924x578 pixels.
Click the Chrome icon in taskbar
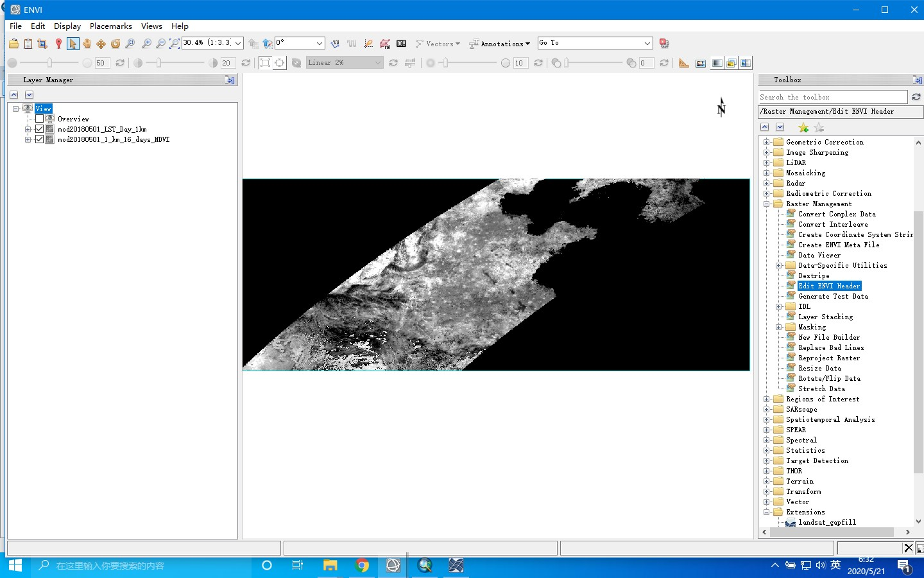pos(362,565)
